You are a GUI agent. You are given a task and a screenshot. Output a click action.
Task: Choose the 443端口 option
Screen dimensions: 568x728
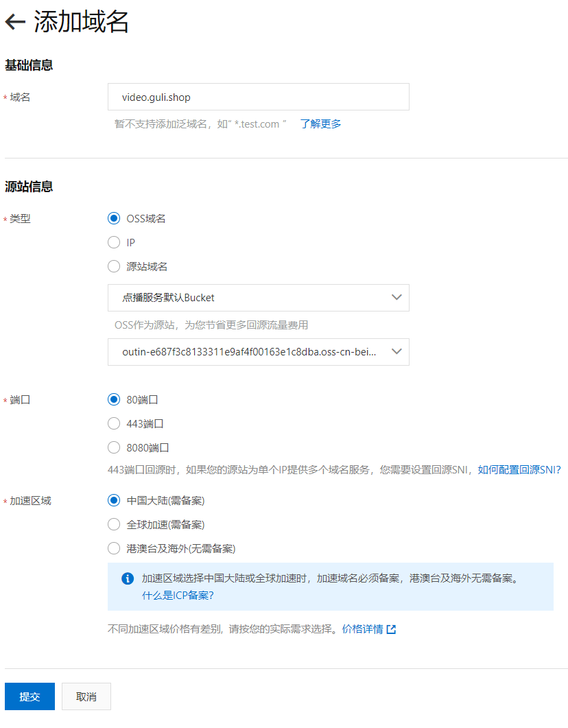114,424
